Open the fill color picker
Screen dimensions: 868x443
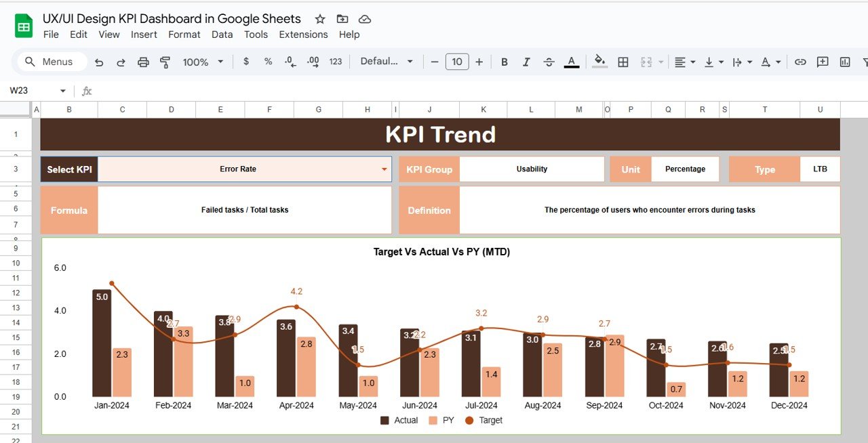[599, 62]
